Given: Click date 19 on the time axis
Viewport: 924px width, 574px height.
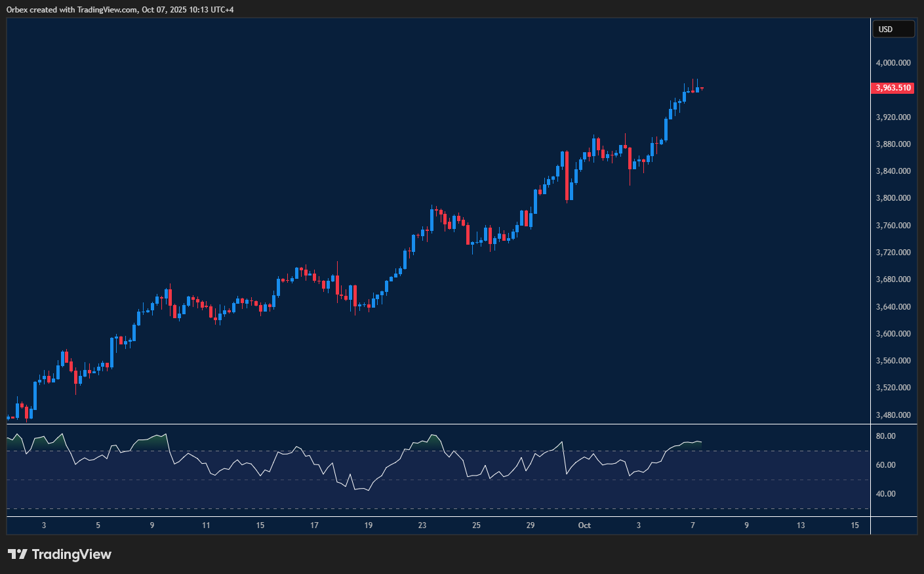Looking at the screenshot, I should click(x=369, y=525).
